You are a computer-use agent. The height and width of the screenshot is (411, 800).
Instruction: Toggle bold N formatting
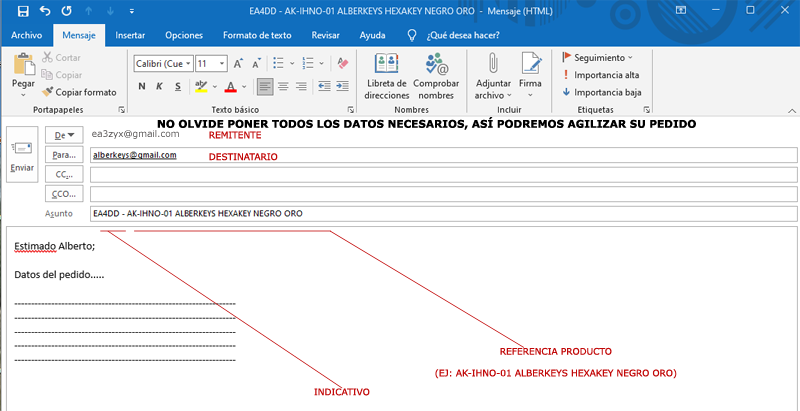tap(142, 86)
